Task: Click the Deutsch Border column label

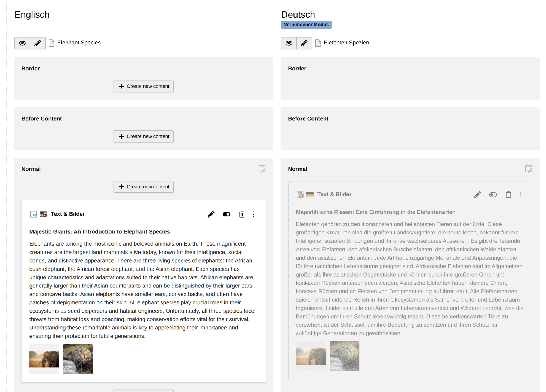Action: click(x=297, y=69)
